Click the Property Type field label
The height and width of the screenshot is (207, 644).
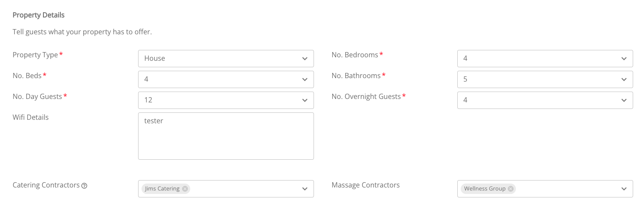point(35,55)
